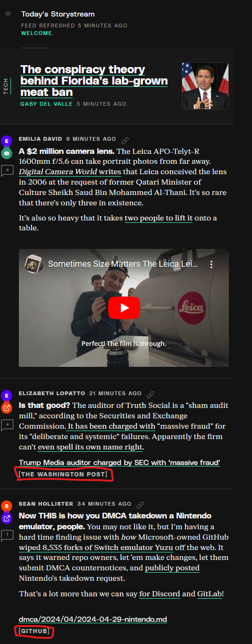Open comments bubble on the Truth Social post
Viewport: 252px width, 644px height.
pyautogui.click(x=7, y=425)
